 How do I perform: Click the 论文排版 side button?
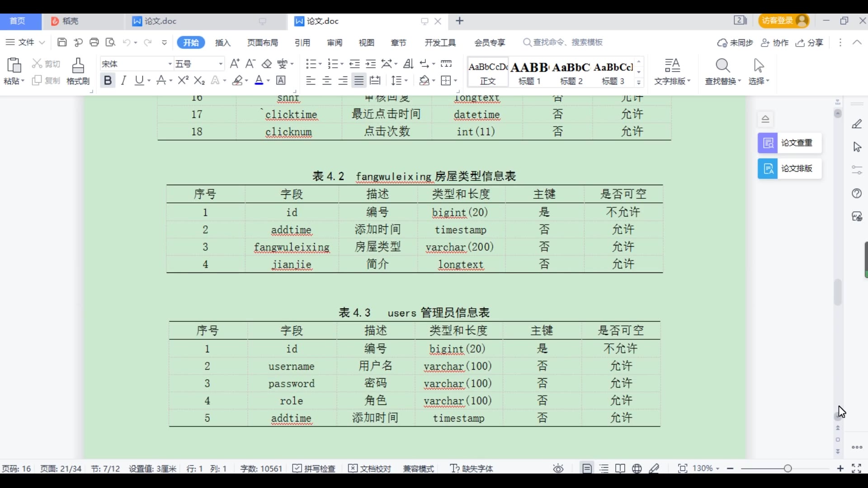(x=789, y=169)
